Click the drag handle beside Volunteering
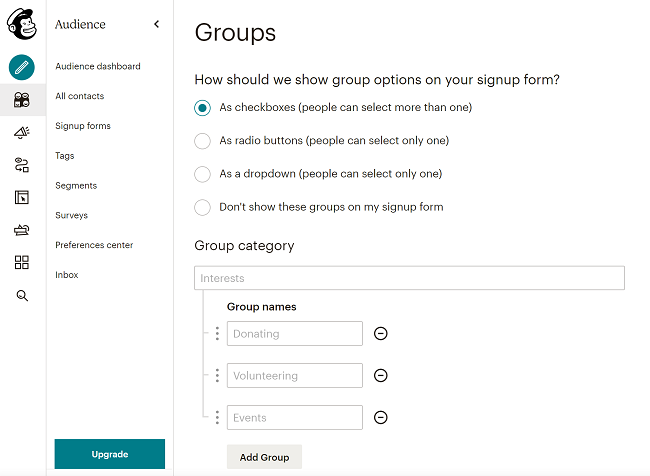650x476 pixels. 217,376
